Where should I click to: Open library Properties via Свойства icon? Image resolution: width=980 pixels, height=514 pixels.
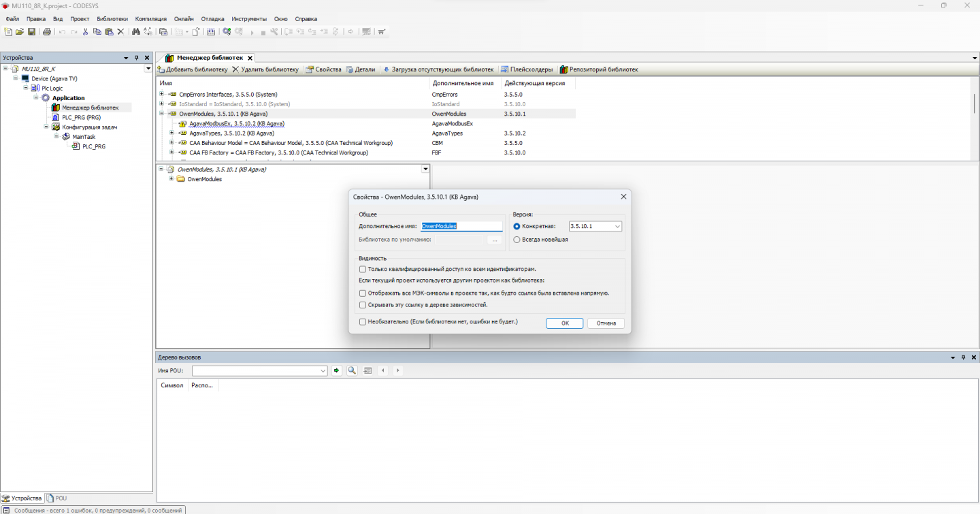(310, 69)
